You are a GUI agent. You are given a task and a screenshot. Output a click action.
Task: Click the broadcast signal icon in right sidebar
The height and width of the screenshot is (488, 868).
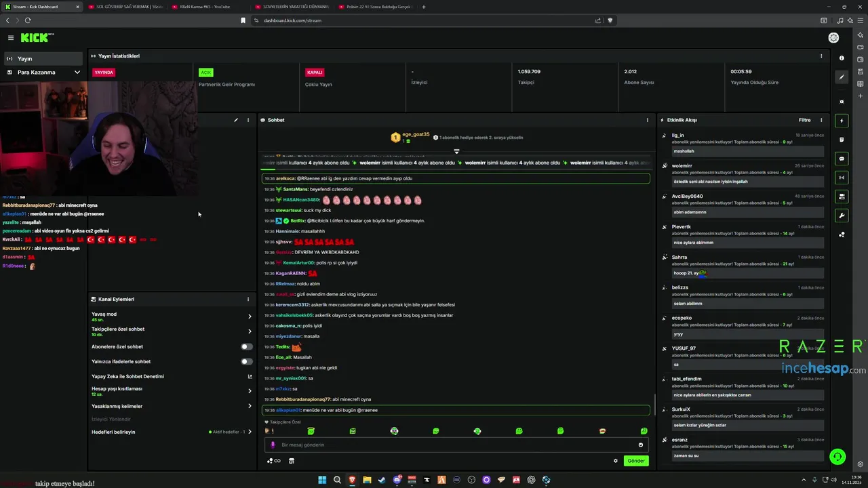842,178
